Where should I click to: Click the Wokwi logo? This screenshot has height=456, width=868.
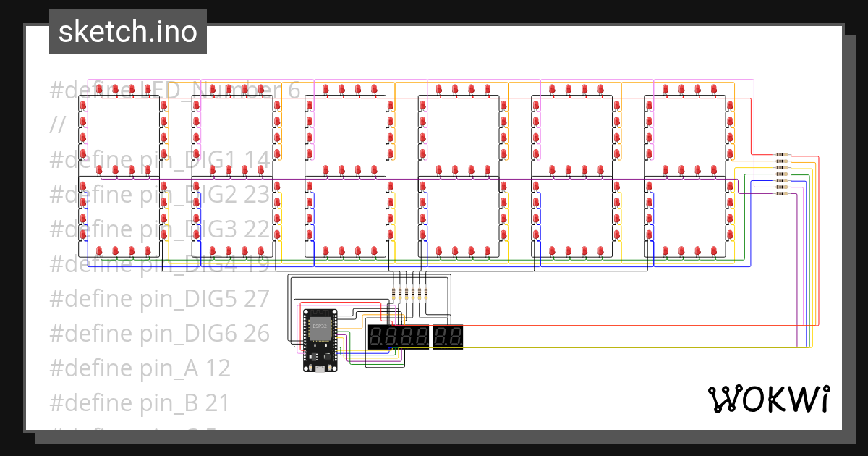(768, 399)
